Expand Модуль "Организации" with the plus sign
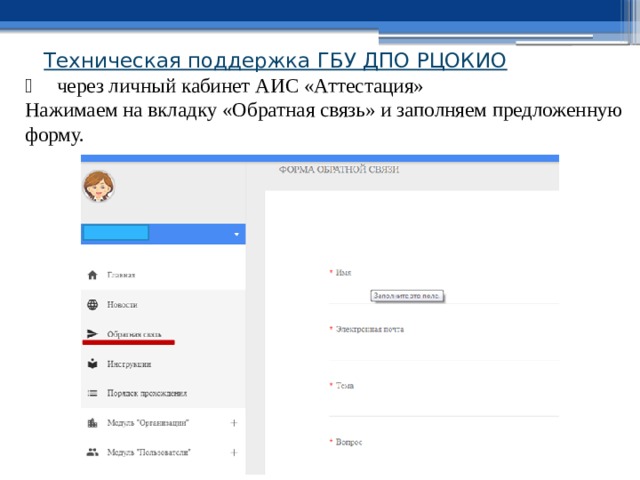640x480 pixels. click(x=234, y=422)
